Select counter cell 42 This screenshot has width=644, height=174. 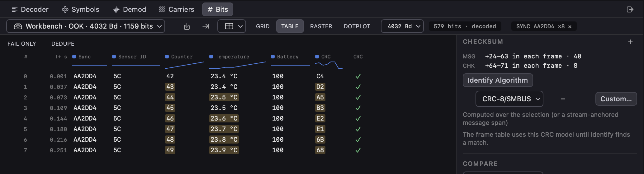(170, 76)
